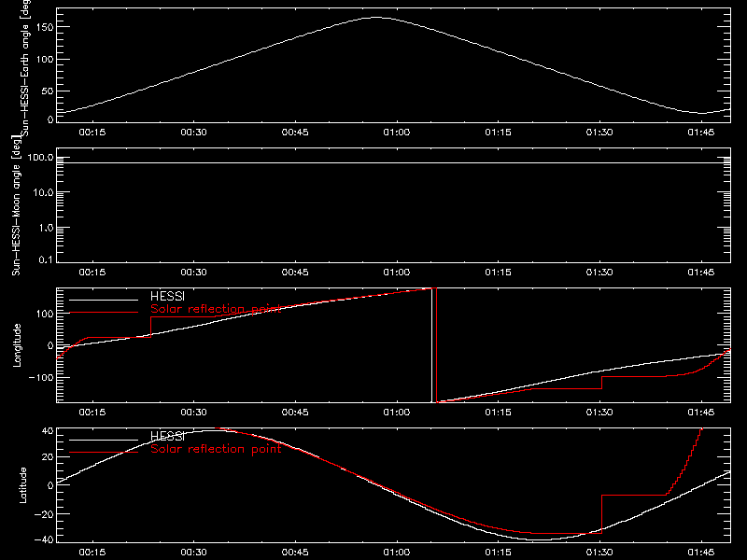Click the 100 tick on the Longitude axis

pos(46,314)
